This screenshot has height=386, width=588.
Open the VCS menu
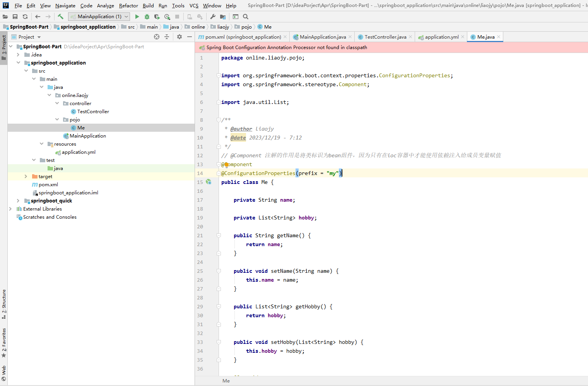click(194, 5)
